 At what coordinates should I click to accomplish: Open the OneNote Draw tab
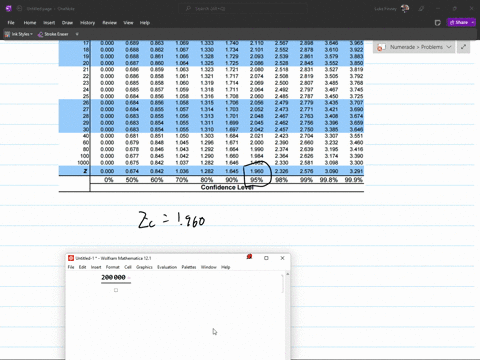(x=67, y=23)
